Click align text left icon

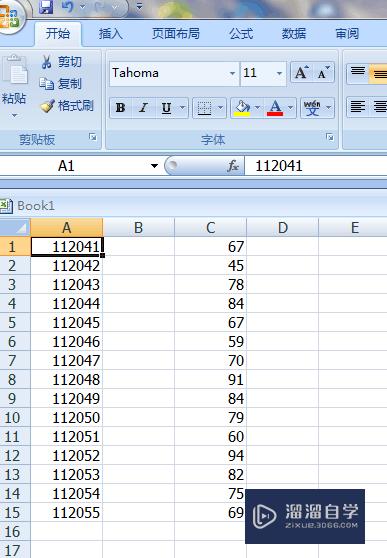358,107
